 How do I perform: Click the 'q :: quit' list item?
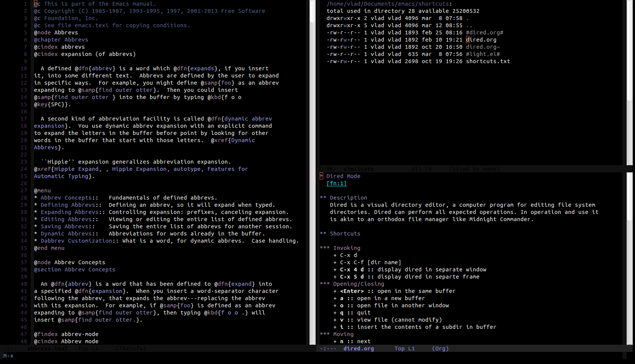click(x=352, y=313)
